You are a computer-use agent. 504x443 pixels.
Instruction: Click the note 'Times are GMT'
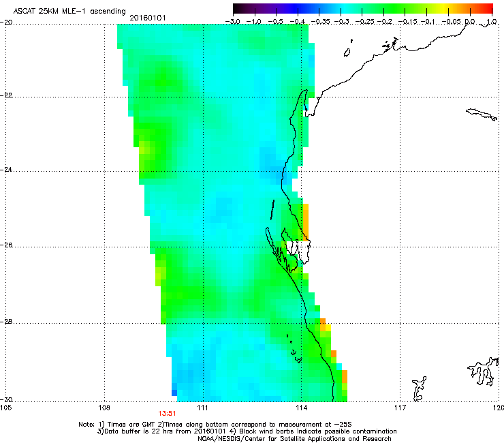coord(131,425)
